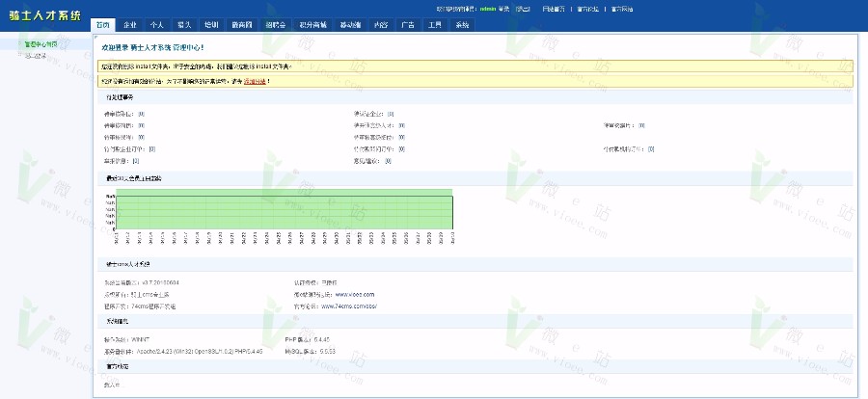The width and height of the screenshot is (868, 399).
Task: Switch to the 个人 tab
Action: [x=157, y=25]
